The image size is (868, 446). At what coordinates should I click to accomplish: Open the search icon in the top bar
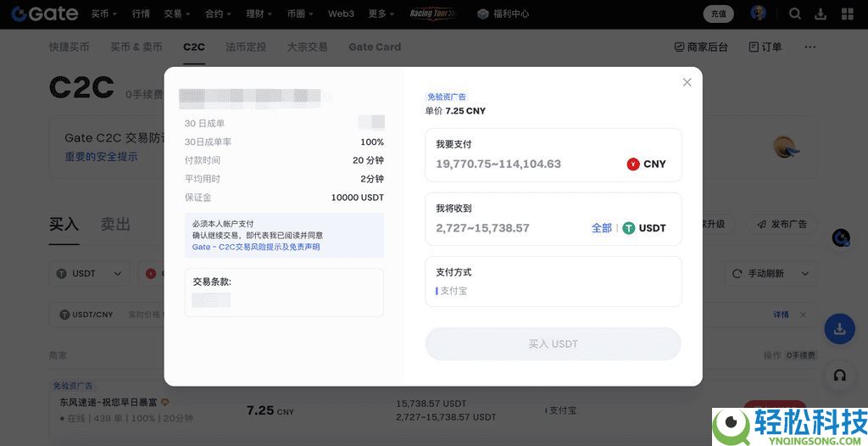click(795, 14)
